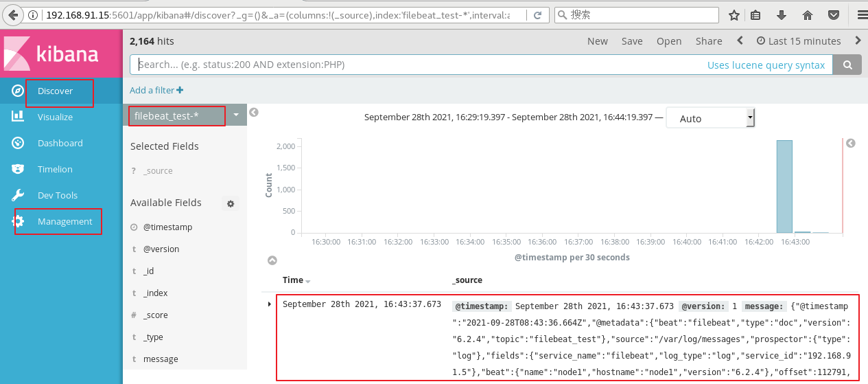Click the Dashboard gauge icon

click(x=19, y=143)
